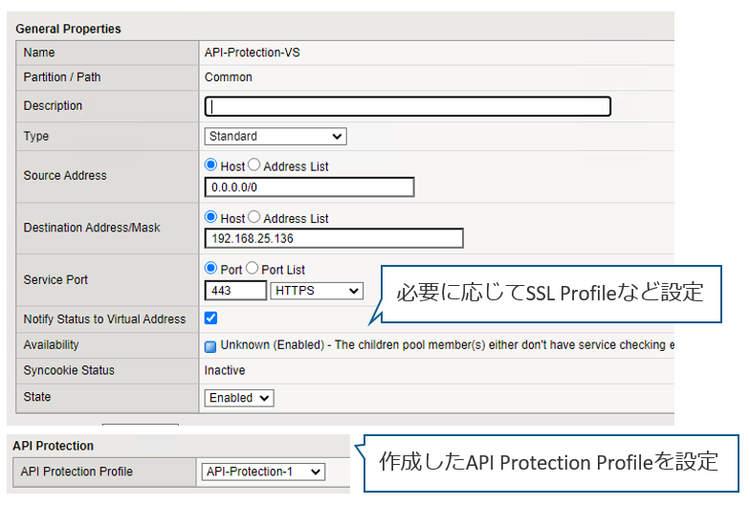This screenshot has height=505, width=750.
Task: Select Host radio for Source Address
Action: click(x=211, y=166)
